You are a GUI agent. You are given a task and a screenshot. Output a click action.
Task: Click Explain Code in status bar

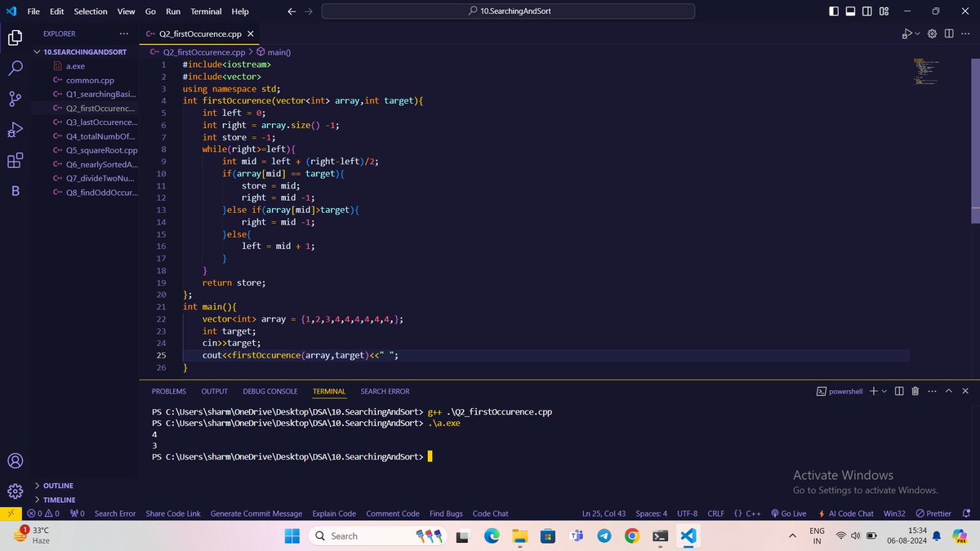coord(334,513)
